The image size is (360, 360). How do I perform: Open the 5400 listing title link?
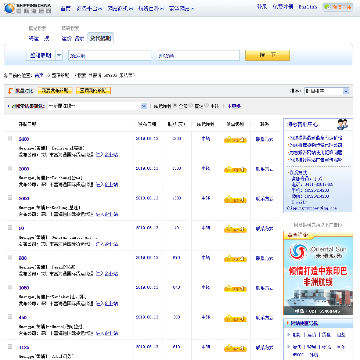click(x=24, y=139)
